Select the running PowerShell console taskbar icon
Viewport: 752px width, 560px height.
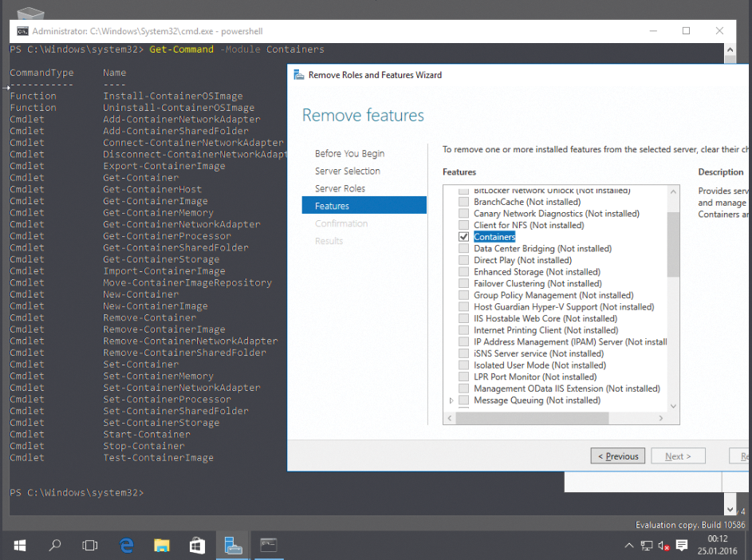(x=268, y=546)
